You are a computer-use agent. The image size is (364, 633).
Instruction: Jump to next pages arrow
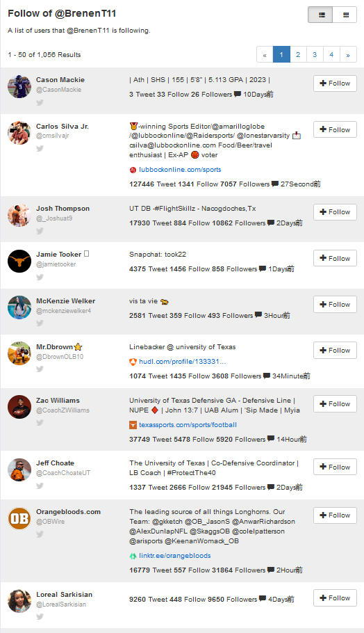[x=348, y=54]
